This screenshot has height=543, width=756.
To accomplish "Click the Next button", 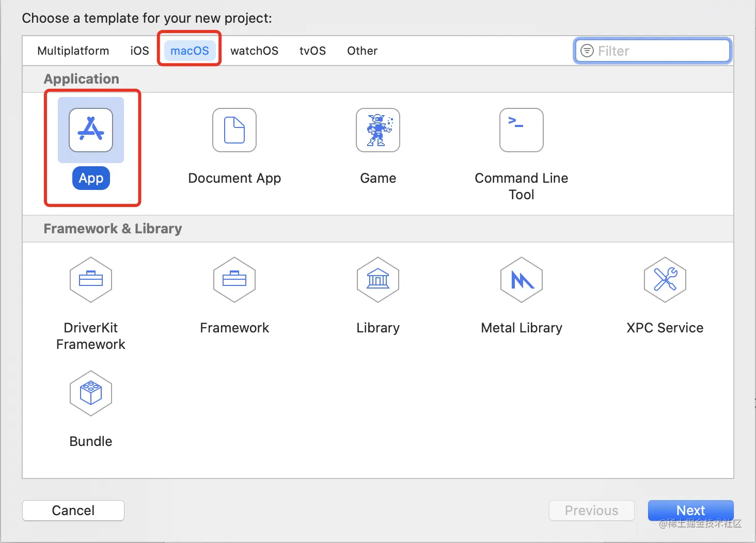I will coord(691,510).
